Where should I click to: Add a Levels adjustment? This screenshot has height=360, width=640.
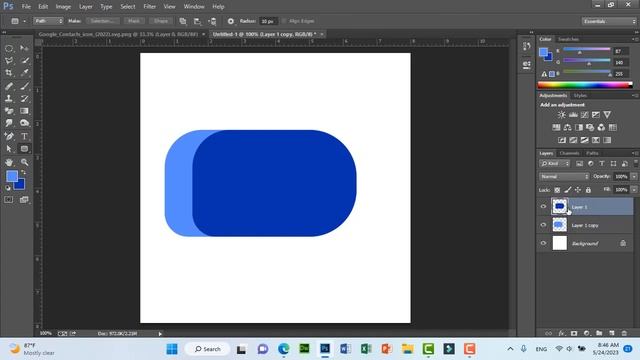click(573, 115)
